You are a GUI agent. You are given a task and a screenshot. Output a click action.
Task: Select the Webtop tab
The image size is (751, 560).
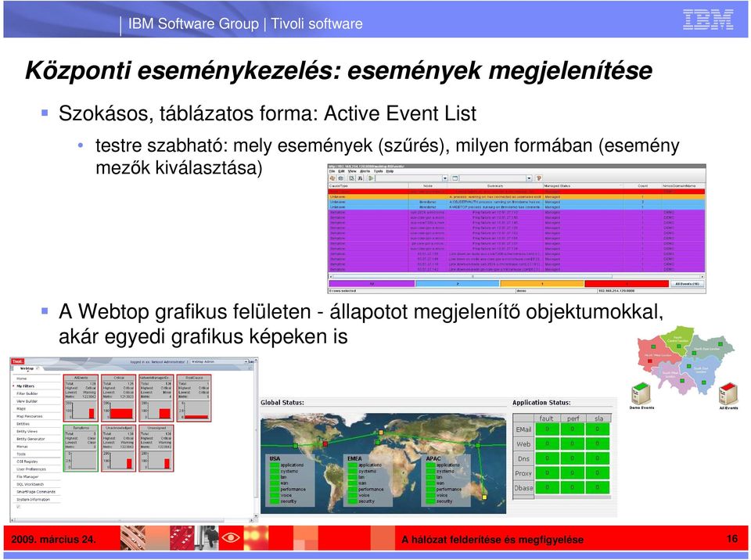pyautogui.click(x=27, y=368)
